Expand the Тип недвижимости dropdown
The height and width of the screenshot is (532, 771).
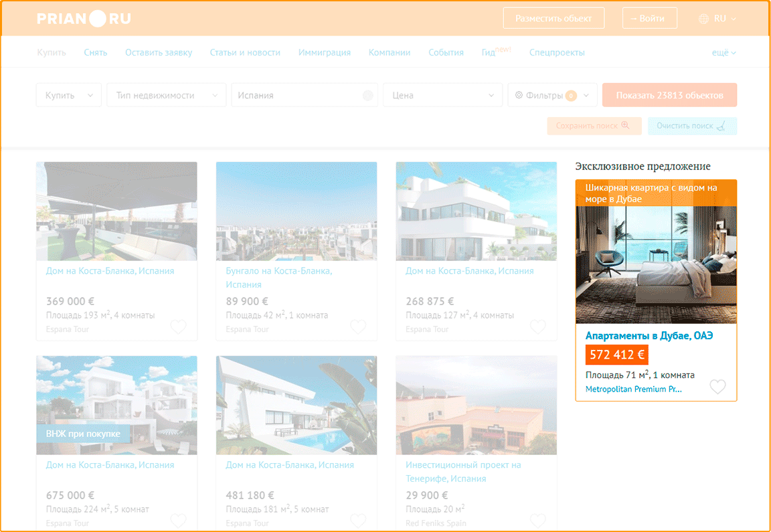(166, 96)
